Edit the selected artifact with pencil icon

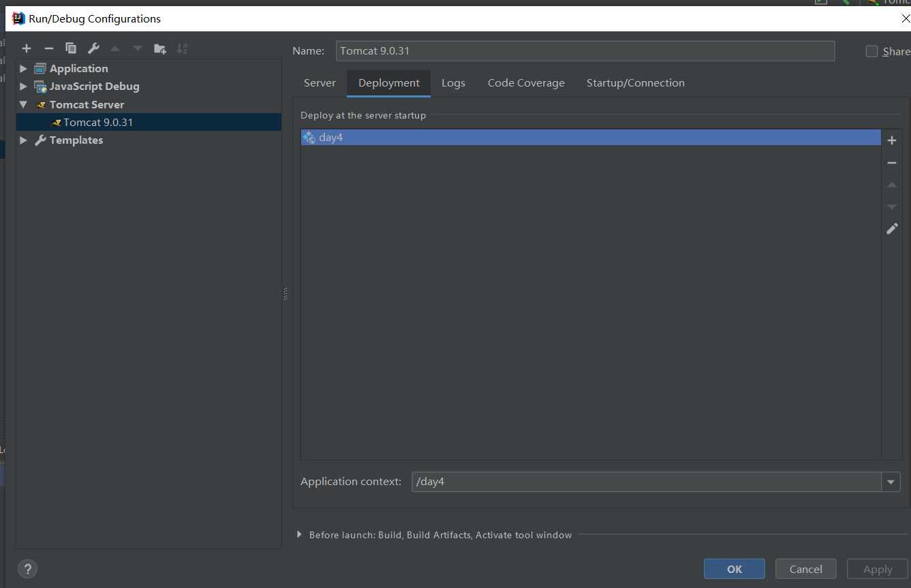tap(892, 229)
